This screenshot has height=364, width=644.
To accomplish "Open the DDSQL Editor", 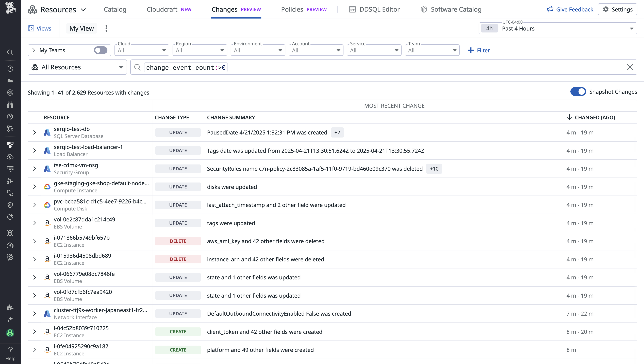I will 374,9.
